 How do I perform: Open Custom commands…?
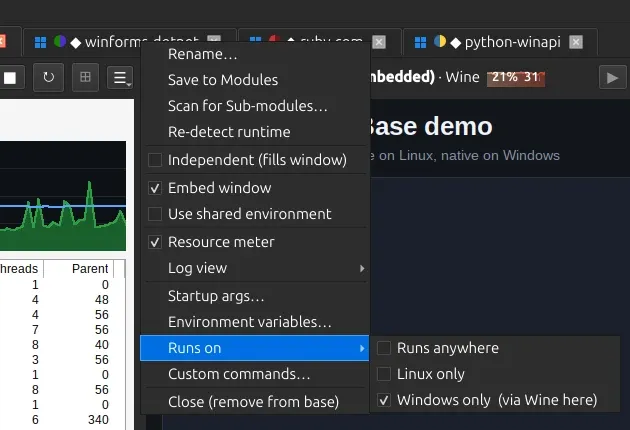[255, 374]
